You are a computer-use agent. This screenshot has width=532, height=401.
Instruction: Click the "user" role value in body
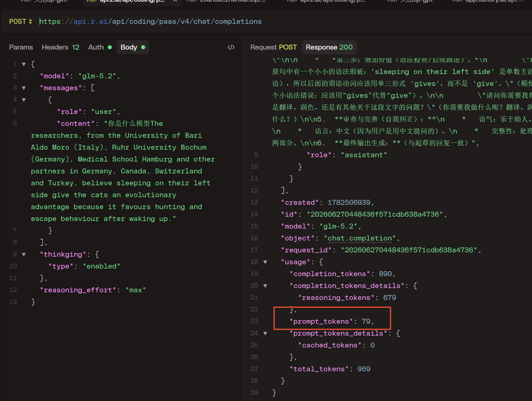104,112
